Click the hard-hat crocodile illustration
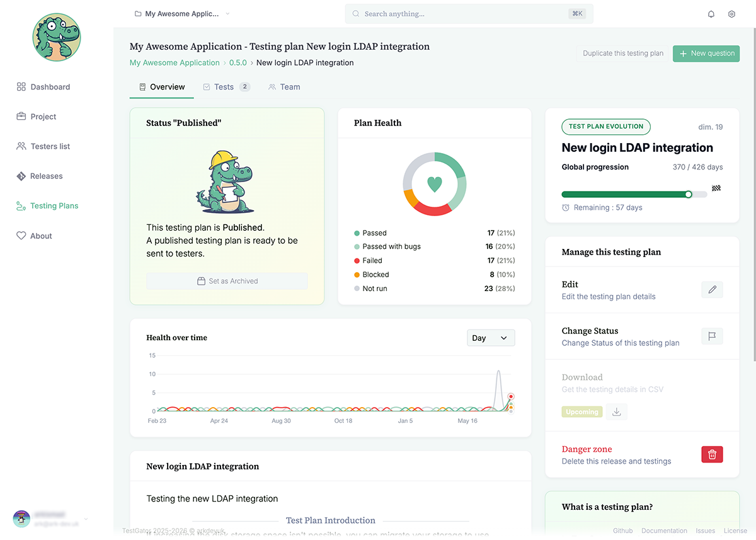The width and height of the screenshot is (756, 540). (x=225, y=182)
